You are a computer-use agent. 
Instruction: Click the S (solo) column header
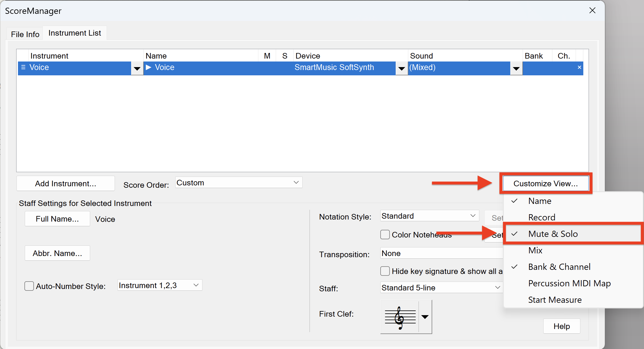point(285,56)
